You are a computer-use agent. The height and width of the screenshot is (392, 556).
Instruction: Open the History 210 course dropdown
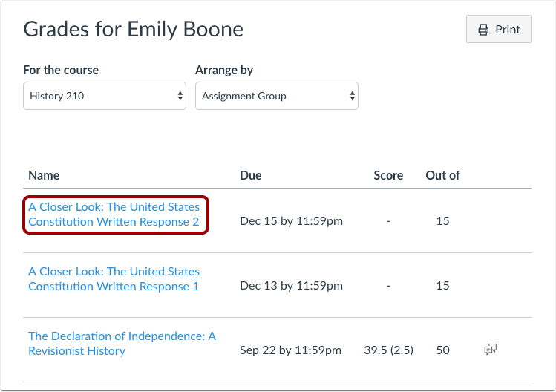[104, 96]
